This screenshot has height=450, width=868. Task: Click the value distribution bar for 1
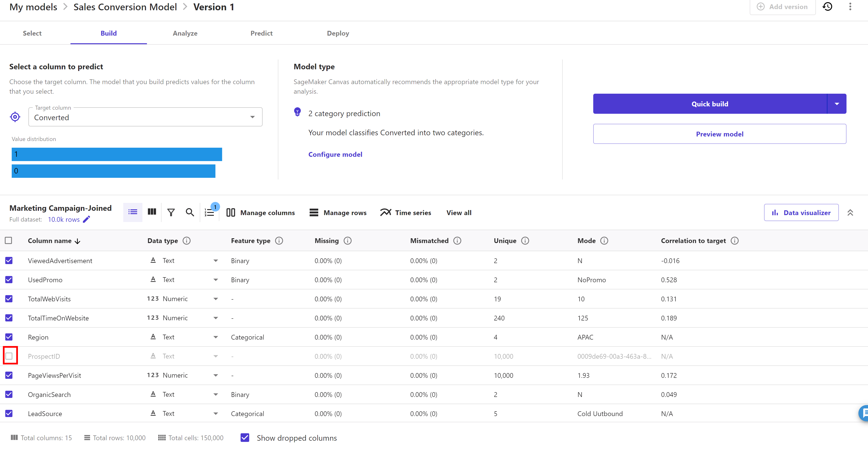117,154
